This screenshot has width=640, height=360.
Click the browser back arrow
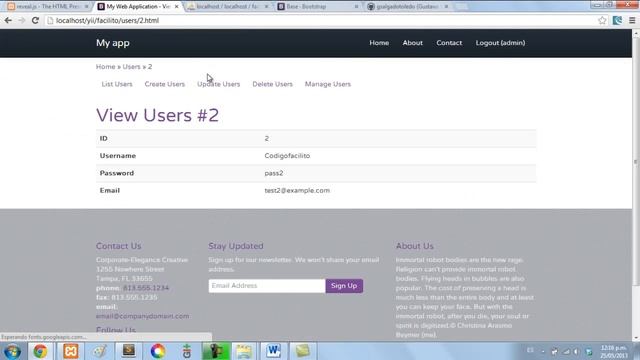tap(8, 20)
